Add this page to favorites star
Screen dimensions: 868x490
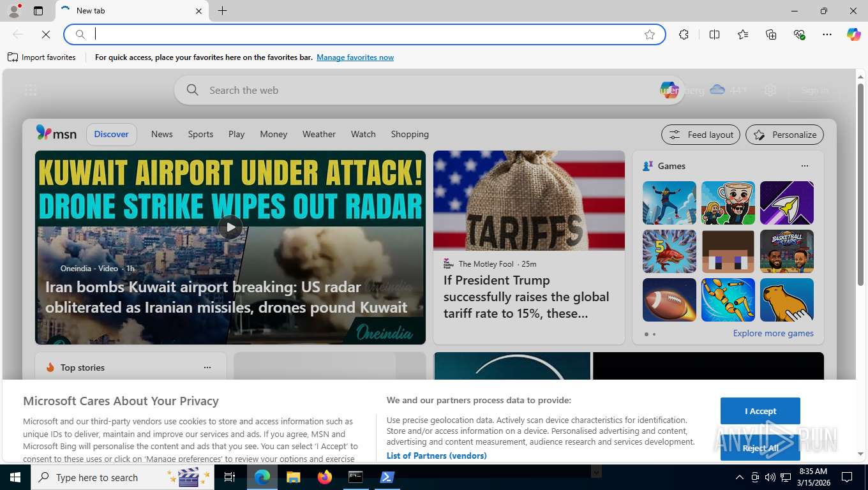pyautogui.click(x=650, y=34)
